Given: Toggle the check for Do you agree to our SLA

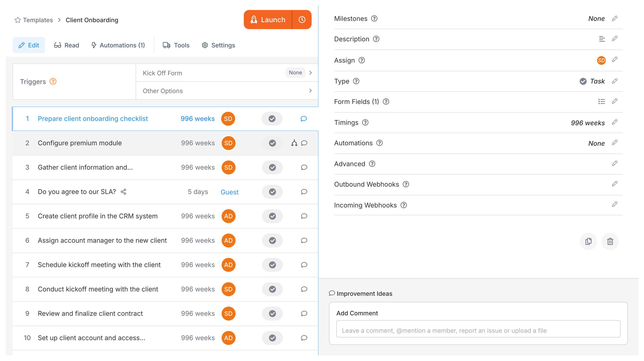Looking at the screenshot, I should [272, 192].
